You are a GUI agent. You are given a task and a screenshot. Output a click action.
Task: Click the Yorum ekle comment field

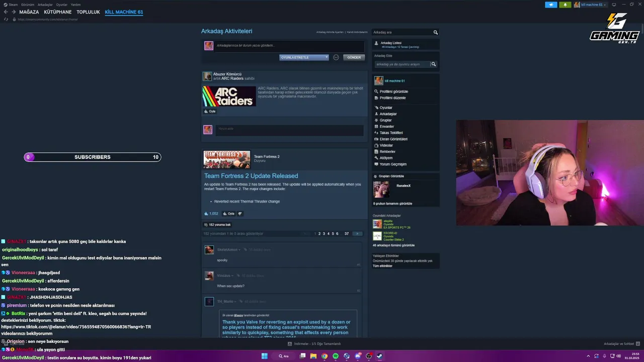[x=289, y=130]
